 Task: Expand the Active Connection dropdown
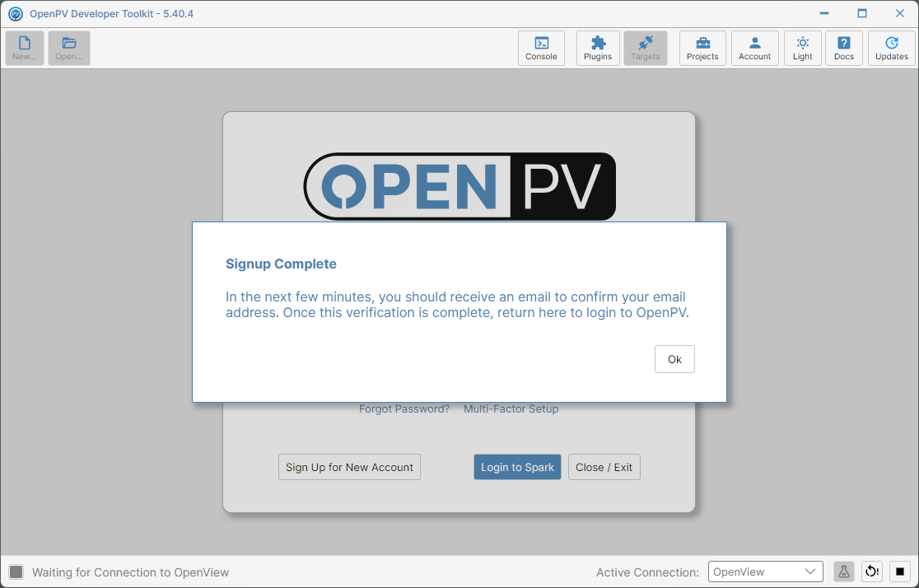tap(766, 572)
